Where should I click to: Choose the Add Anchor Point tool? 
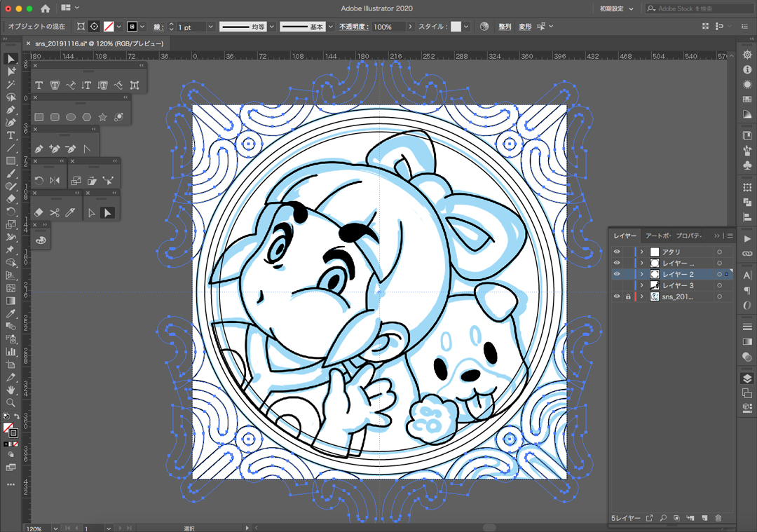click(55, 149)
